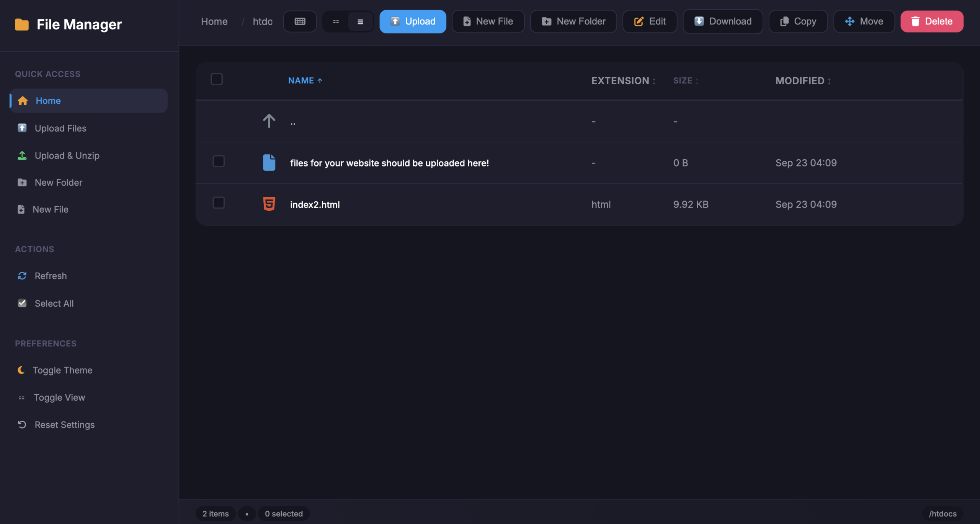Click the 0 B size cell

tap(680, 163)
